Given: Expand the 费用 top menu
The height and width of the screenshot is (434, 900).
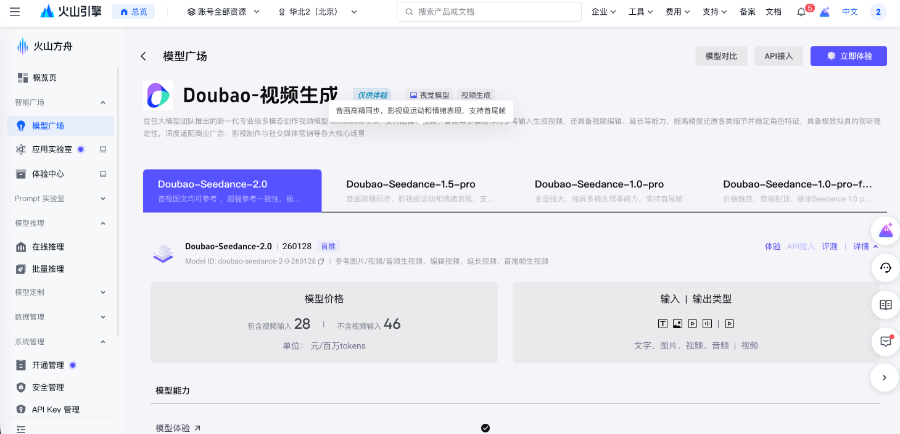Looking at the screenshot, I should point(678,12).
